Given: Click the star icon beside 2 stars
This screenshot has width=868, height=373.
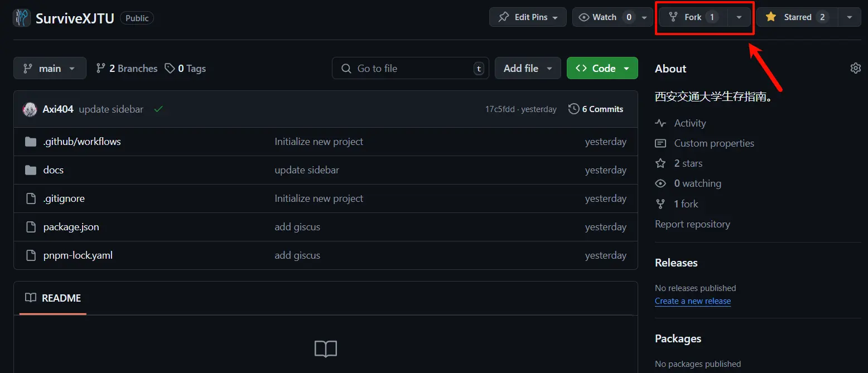Looking at the screenshot, I should [x=660, y=163].
